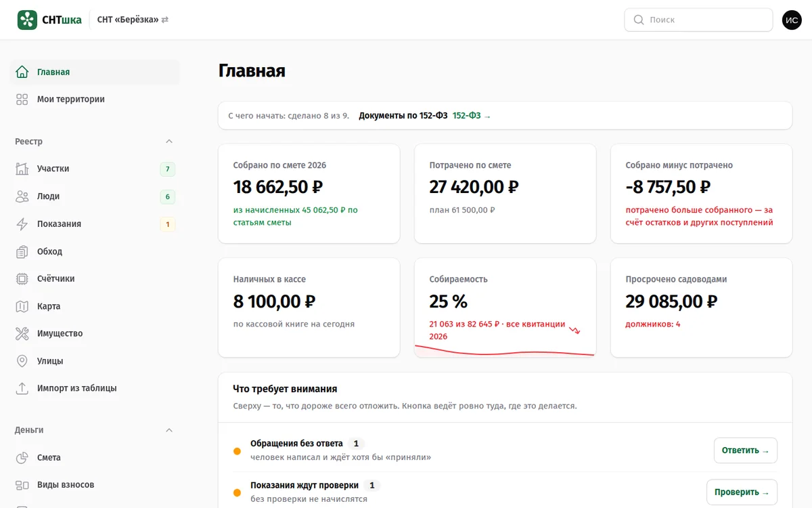
Task: Click the -8 757,50 ₽ balance value
Action: (x=669, y=186)
